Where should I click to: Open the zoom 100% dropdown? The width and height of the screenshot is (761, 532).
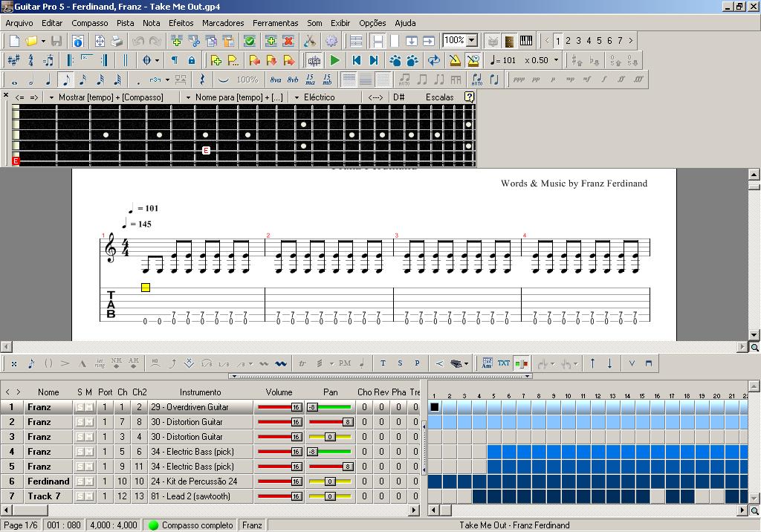pos(472,41)
